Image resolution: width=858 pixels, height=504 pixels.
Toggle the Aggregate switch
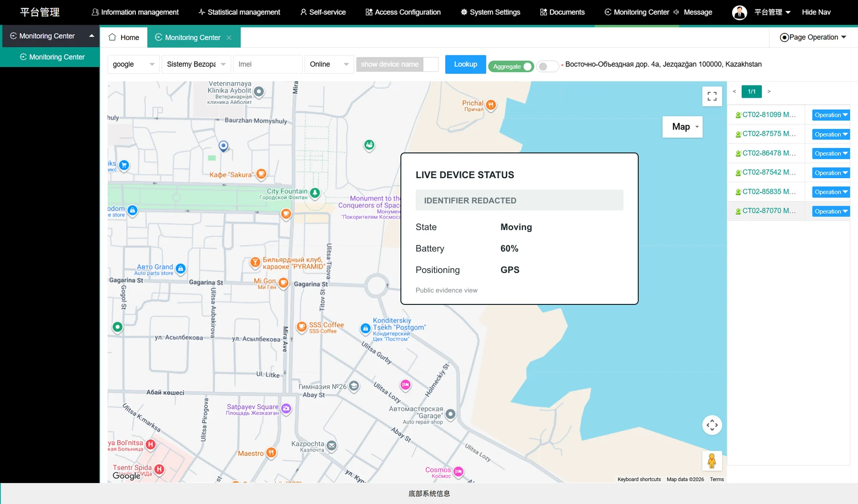(x=511, y=66)
